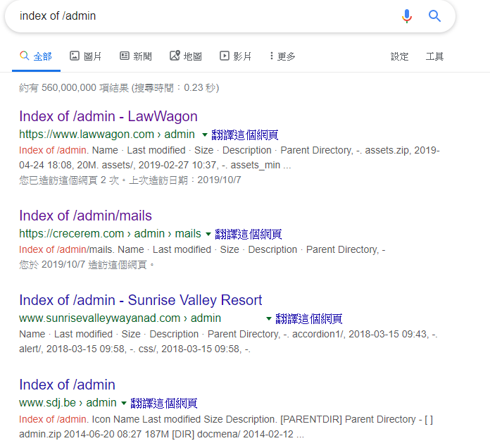Click the crecerem visited note 您於 2019/10/7
Image resolution: width=490 pixels, height=448 pixels.
click(x=87, y=265)
